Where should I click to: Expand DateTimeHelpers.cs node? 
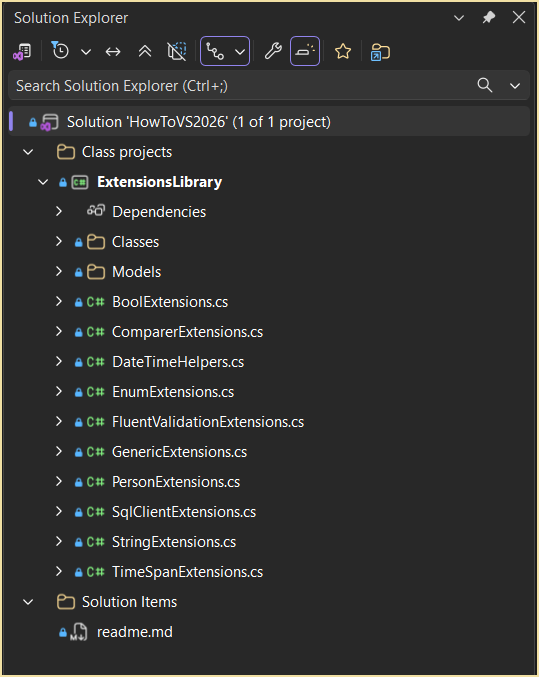click(x=59, y=361)
